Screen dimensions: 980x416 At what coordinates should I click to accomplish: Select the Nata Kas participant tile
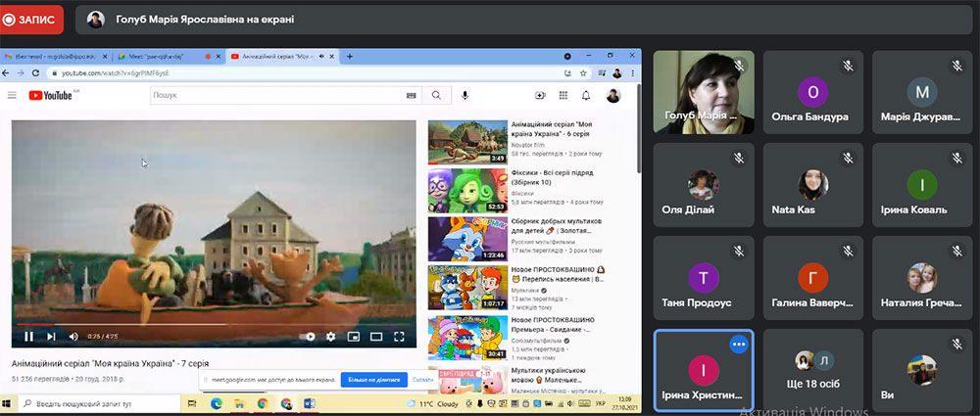813,184
